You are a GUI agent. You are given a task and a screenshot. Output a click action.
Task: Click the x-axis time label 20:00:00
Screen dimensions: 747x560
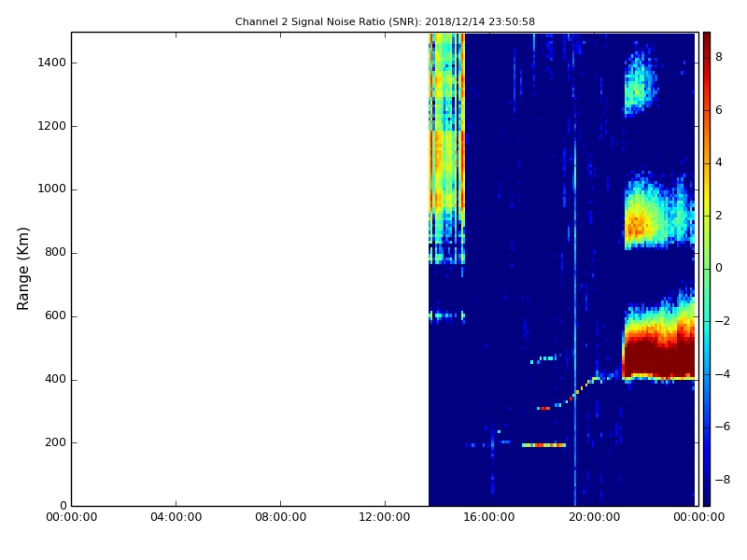tap(594, 517)
